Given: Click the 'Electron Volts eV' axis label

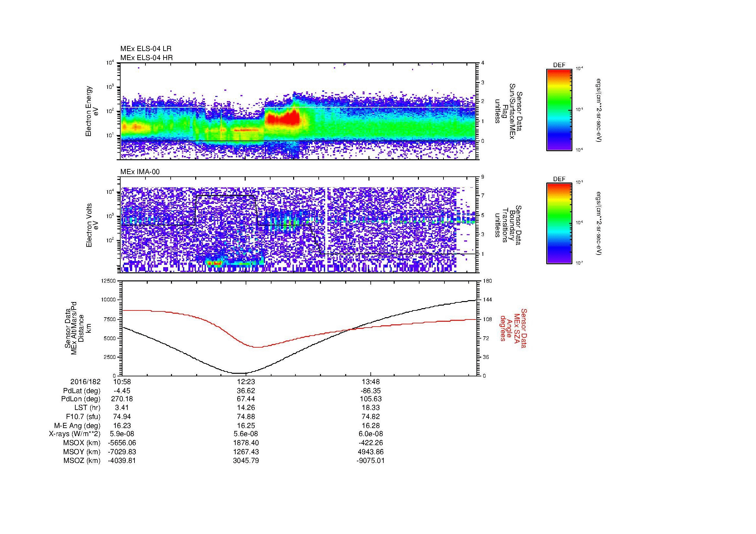Looking at the screenshot, I should pyautogui.click(x=92, y=225).
